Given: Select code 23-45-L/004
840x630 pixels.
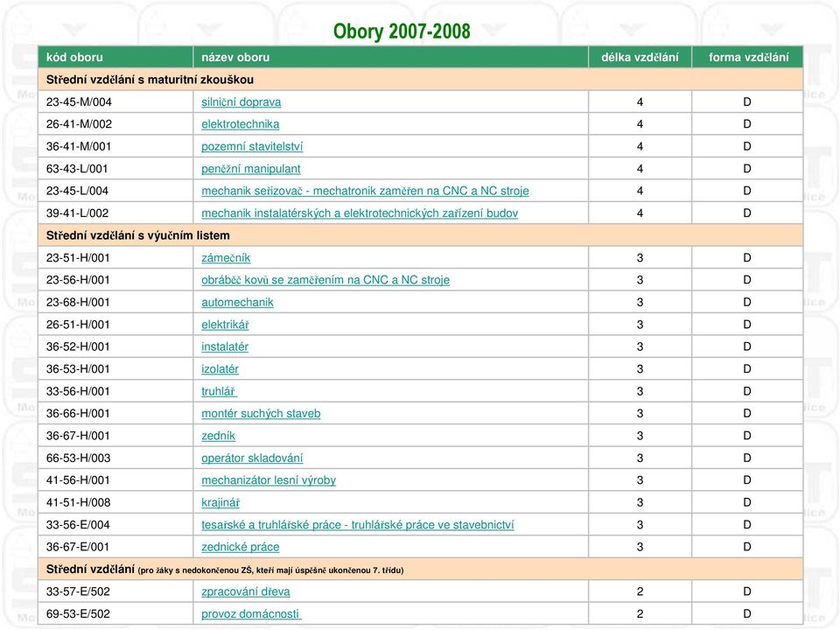Looking at the screenshot, I should point(77,191).
